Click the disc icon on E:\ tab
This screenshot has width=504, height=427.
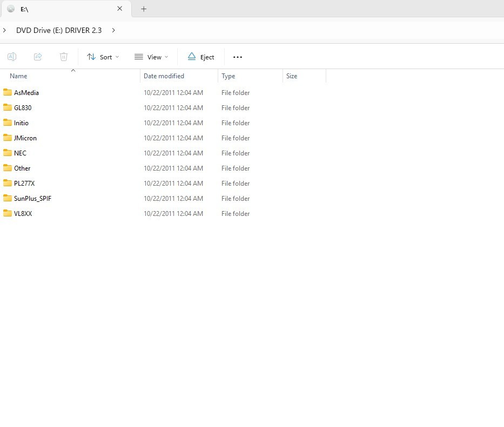click(x=11, y=9)
